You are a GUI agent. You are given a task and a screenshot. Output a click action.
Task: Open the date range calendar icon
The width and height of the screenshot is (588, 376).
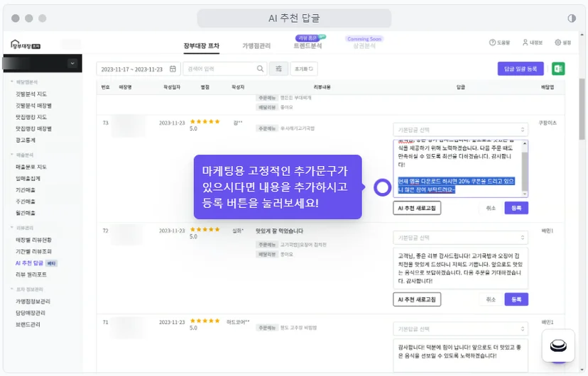pyautogui.click(x=173, y=69)
